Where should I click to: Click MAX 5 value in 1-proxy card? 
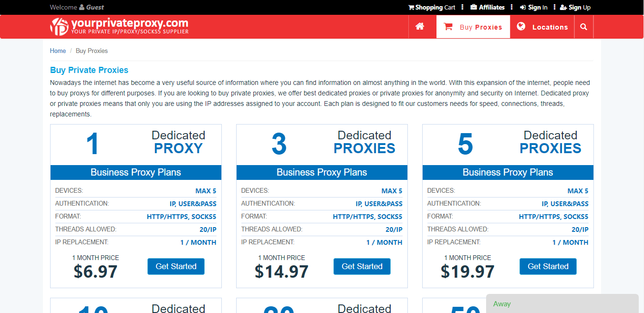click(206, 191)
